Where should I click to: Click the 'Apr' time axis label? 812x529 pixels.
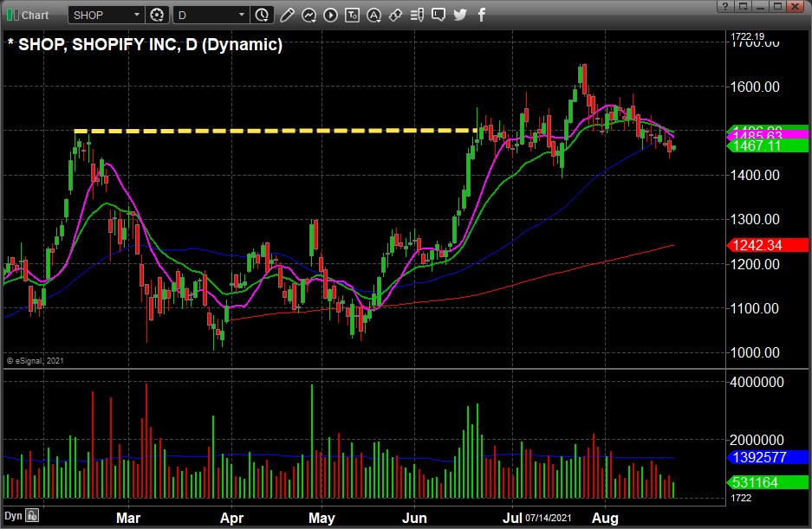tap(231, 518)
